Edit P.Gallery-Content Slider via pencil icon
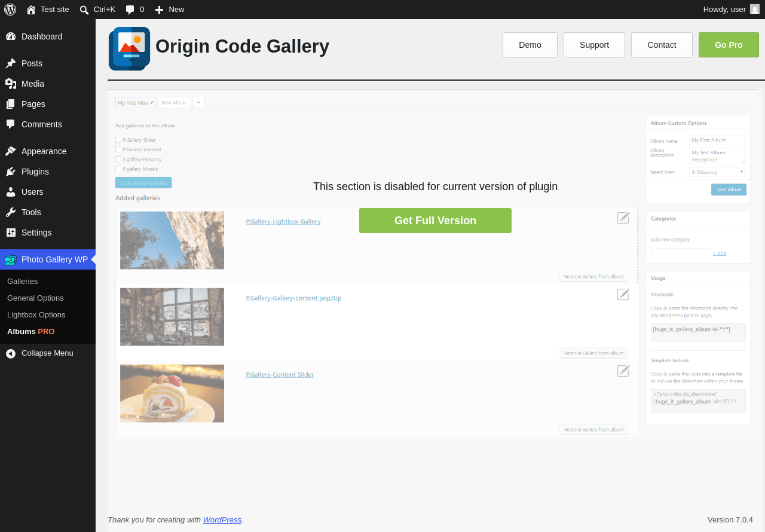 (x=623, y=371)
